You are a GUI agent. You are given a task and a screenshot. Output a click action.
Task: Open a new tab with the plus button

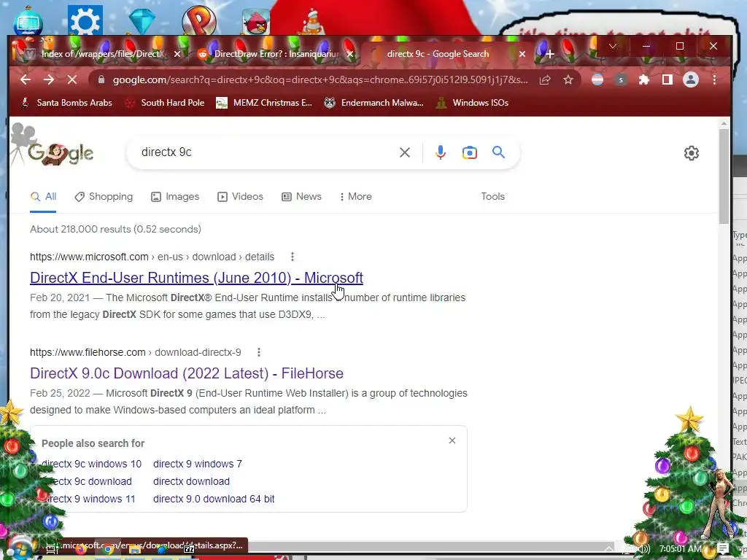click(550, 54)
